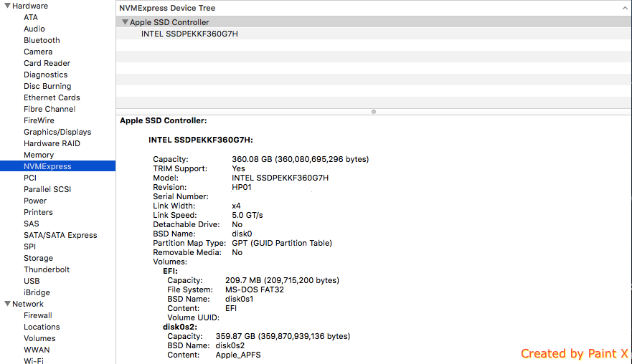Screen dimensions: 632x364
Task: Open the Thunderbolt category
Action: [47, 270]
